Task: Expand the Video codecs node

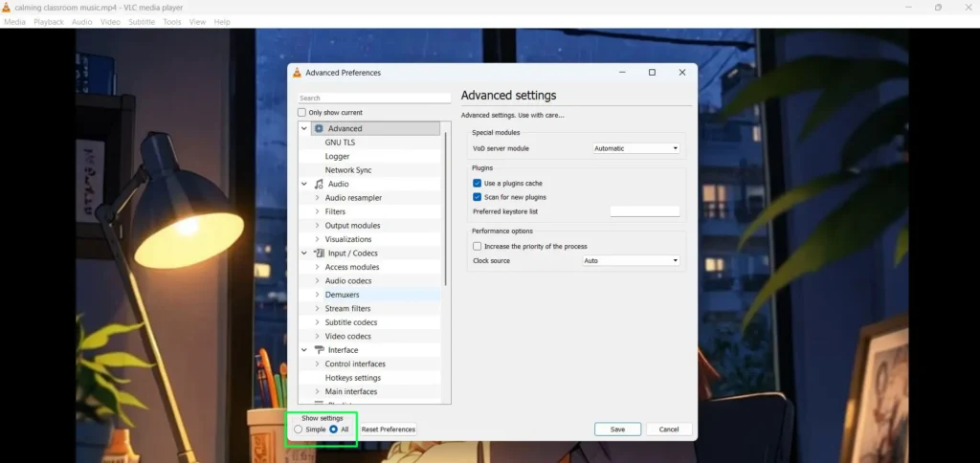Action: tap(317, 336)
